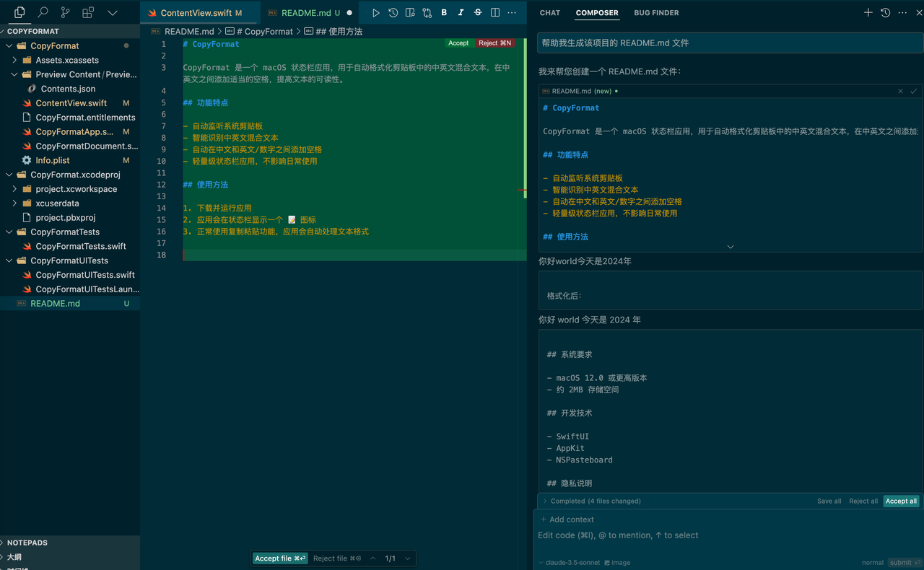Click Accept all in composer
924x570 pixels.
tap(901, 501)
